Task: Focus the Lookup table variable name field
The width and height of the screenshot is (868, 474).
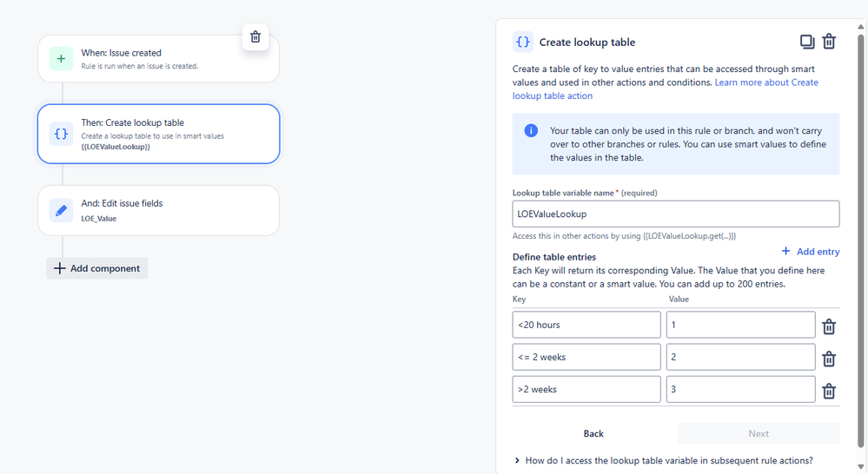Action: tap(676, 214)
